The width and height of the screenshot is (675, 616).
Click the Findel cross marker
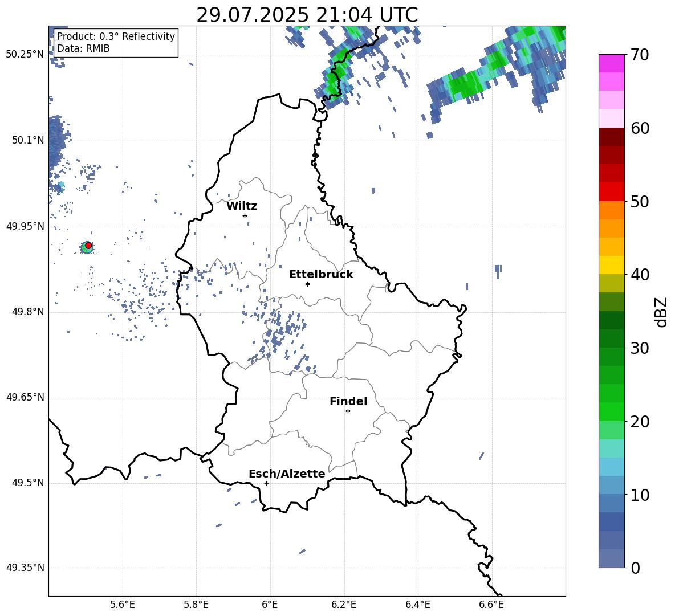pyautogui.click(x=348, y=411)
